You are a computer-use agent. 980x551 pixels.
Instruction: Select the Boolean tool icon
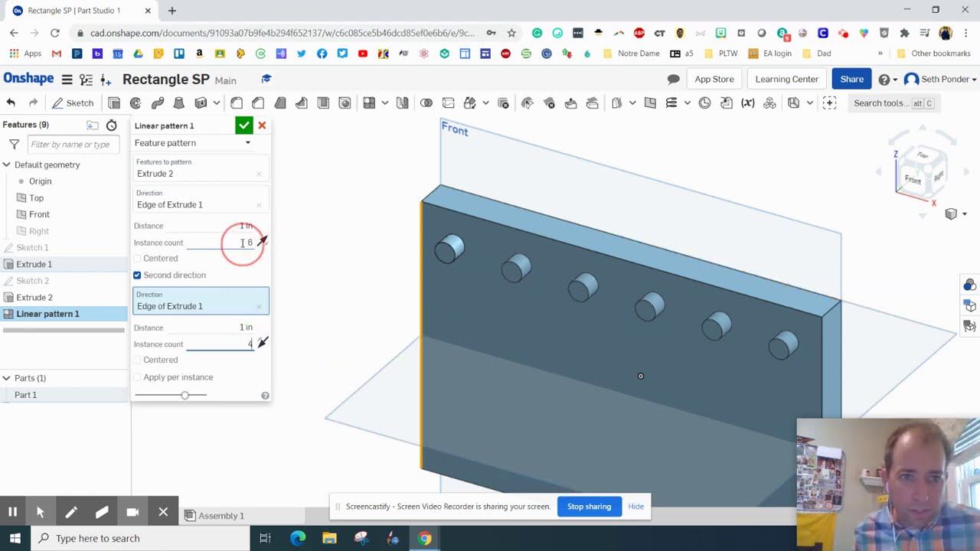[426, 103]
